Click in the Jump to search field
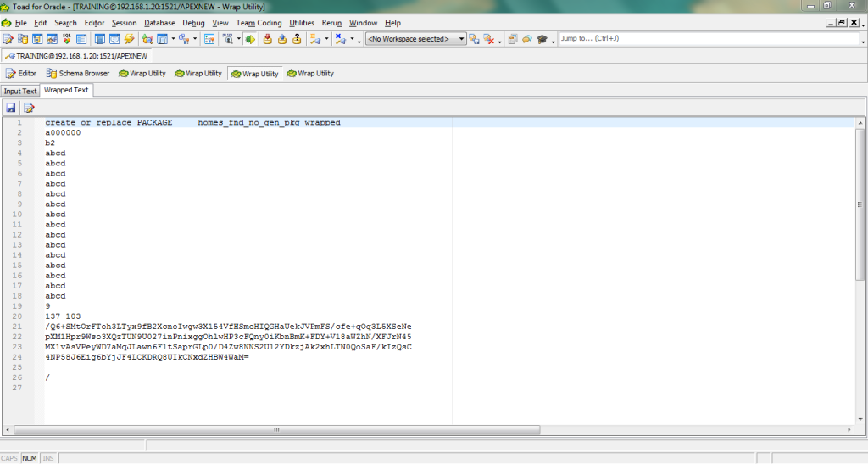This screenshot has width=868, height=464. pos(709,39)
